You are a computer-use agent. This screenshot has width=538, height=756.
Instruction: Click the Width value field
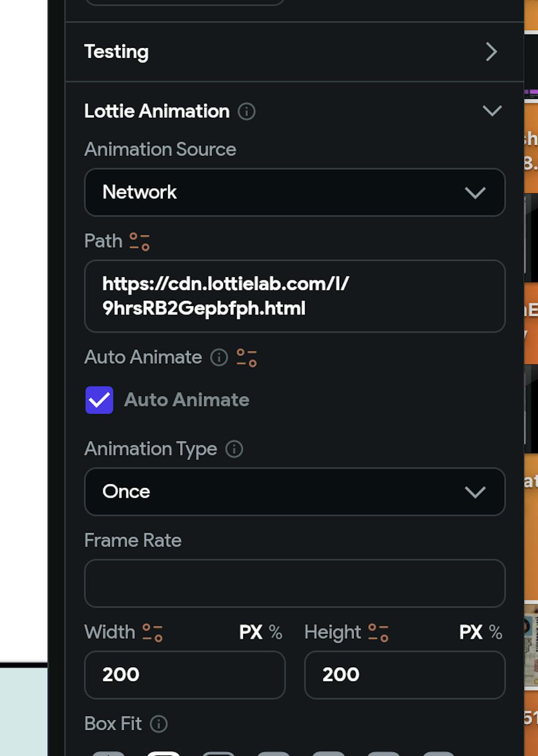click(185, 675)
